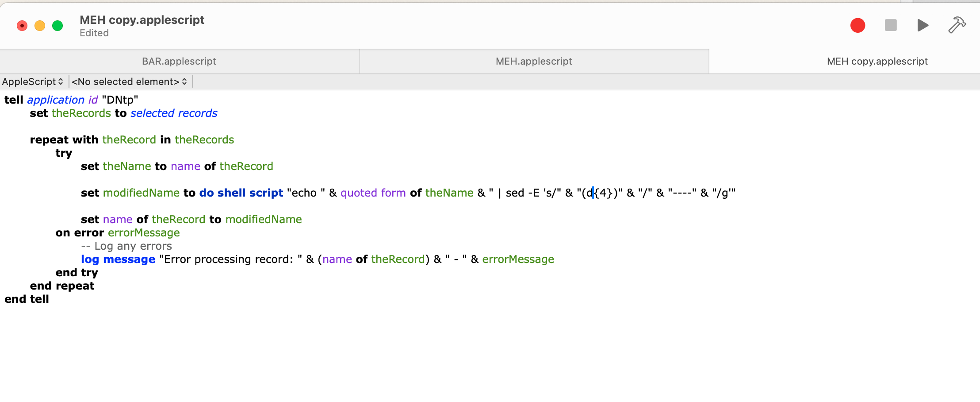Zoom the window using the green button

[x=57, y=26]
